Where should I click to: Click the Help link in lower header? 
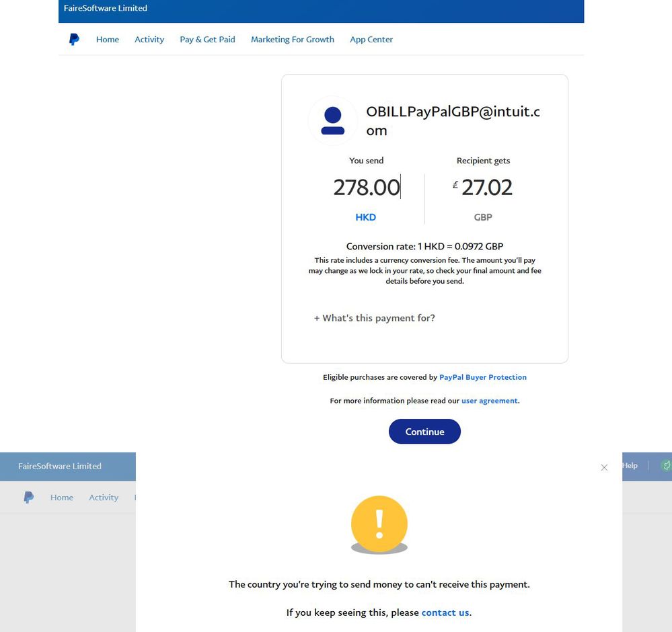(x=630, y=465)
